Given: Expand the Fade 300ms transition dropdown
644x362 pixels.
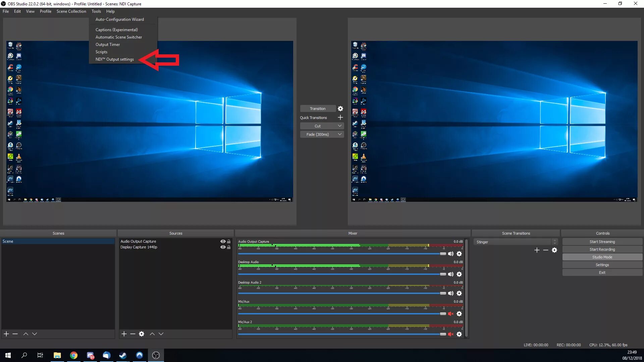Looking at the screenshot, I should pos(340,134).
